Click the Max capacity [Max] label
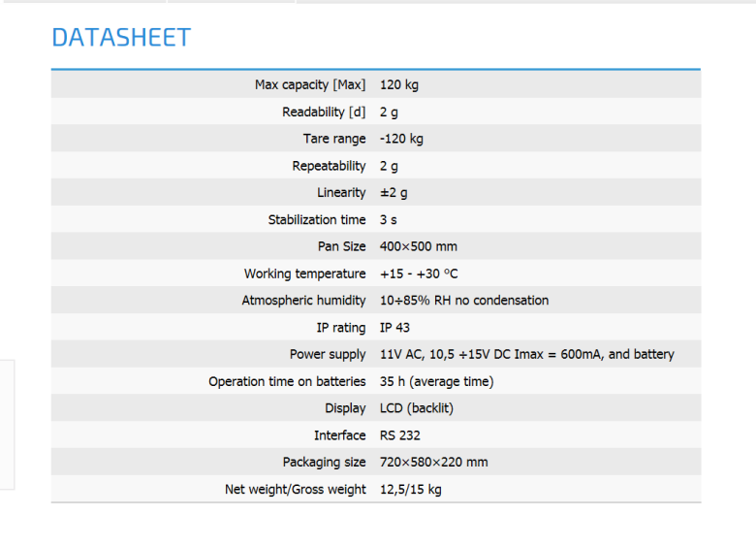The image size is (756, 547). point(310,84)
